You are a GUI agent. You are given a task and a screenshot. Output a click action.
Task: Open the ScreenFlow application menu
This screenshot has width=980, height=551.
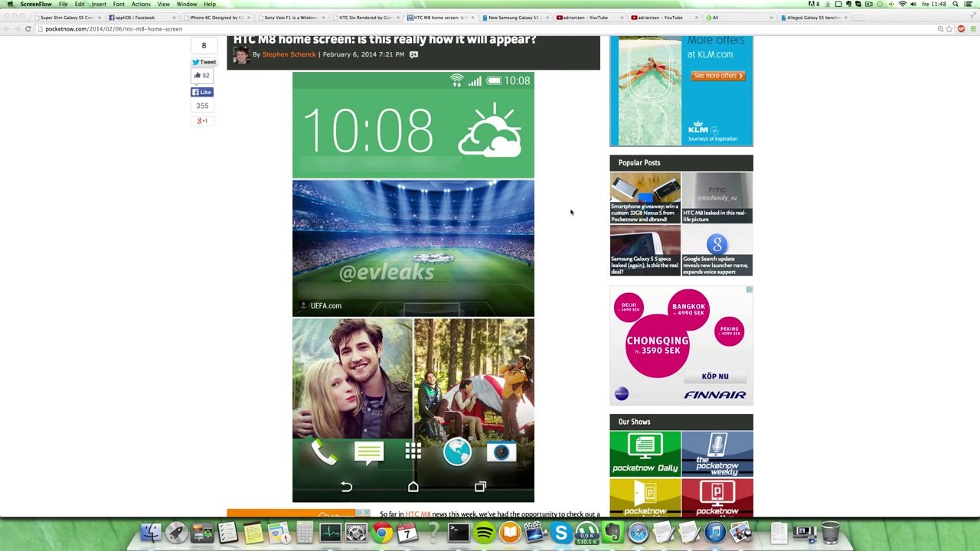[x=36, y=4]
